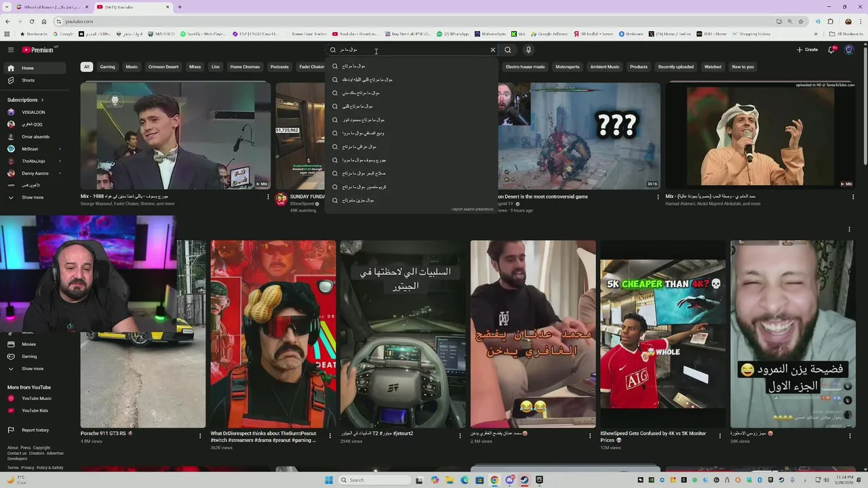Select the Recently uploaded chip
This screenshot has height=488, width=868.
pos(675,66)
